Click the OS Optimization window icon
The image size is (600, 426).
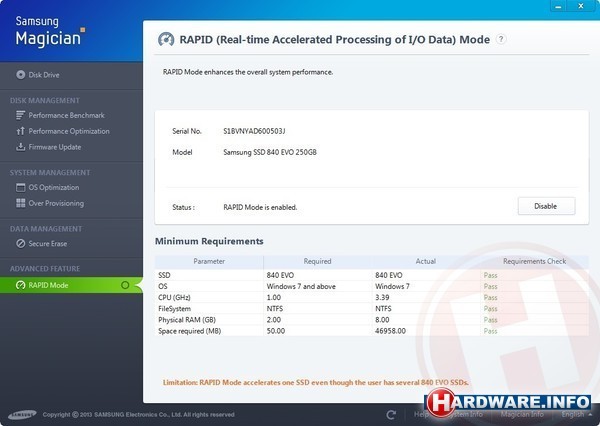pos(21,188)
